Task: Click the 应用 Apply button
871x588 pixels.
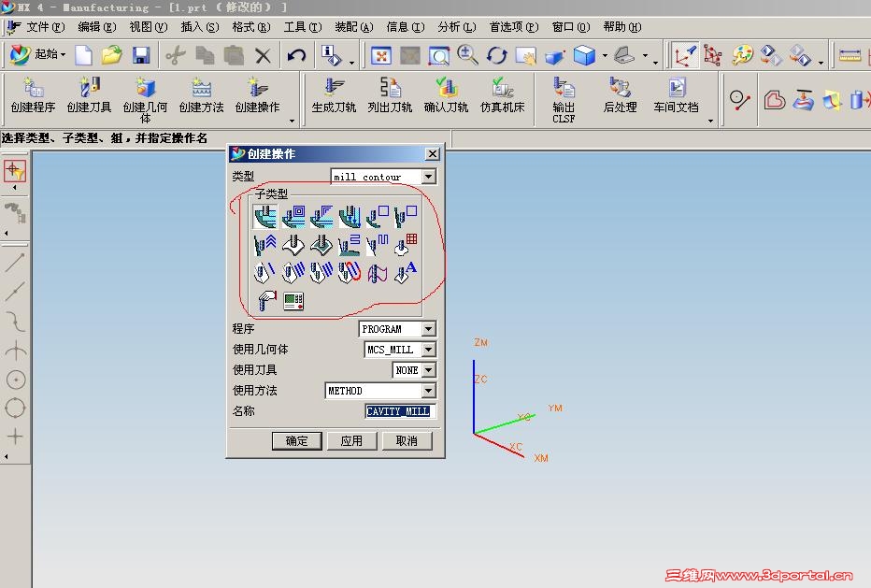Action: [351, 440]
